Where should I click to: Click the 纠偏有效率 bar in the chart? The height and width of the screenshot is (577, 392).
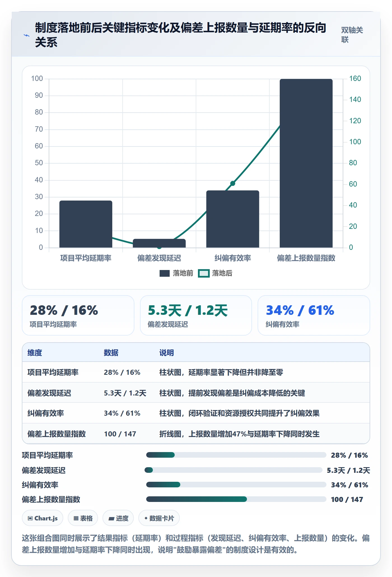tap(233, 219)
